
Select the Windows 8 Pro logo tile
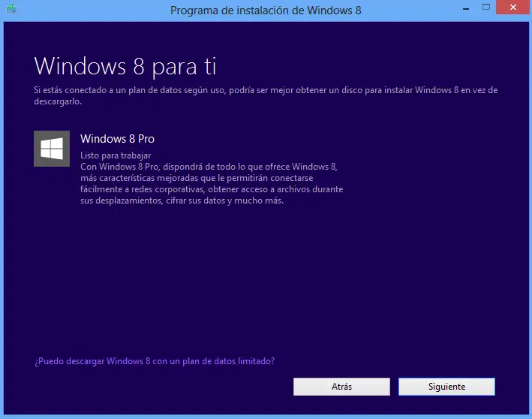pos(52,149)
